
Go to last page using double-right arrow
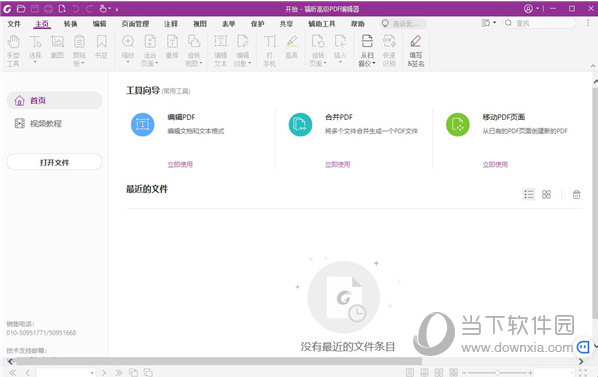tap(119, 372)
